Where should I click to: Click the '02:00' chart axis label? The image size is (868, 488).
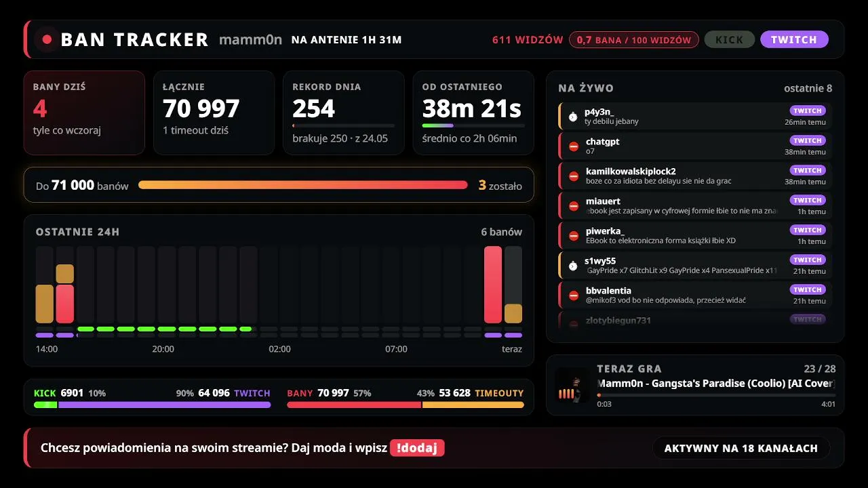279,349
